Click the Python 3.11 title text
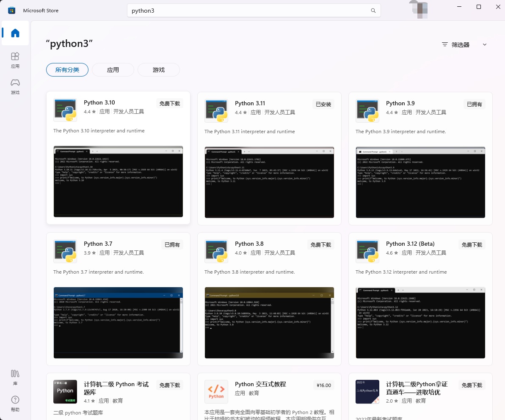 pos(250,103)
